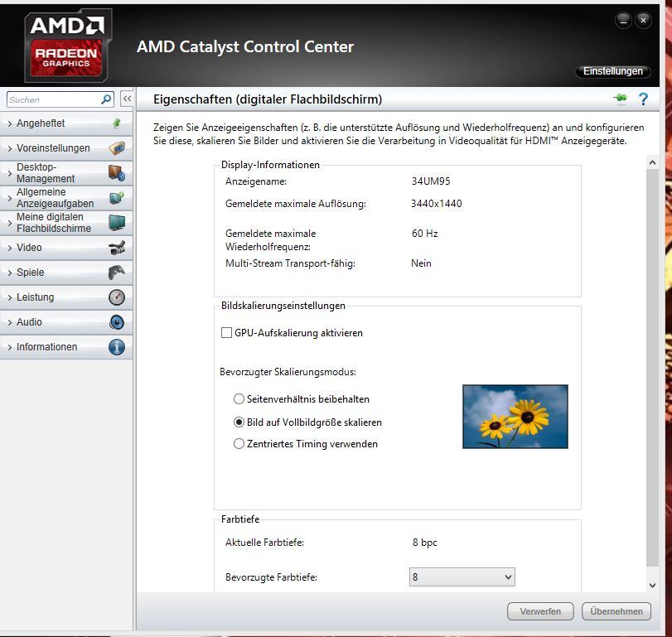
Task: Click the Meine digitalen Flachbildschirme screen icon
Action: pyautogui.click(x=117, y=223)
